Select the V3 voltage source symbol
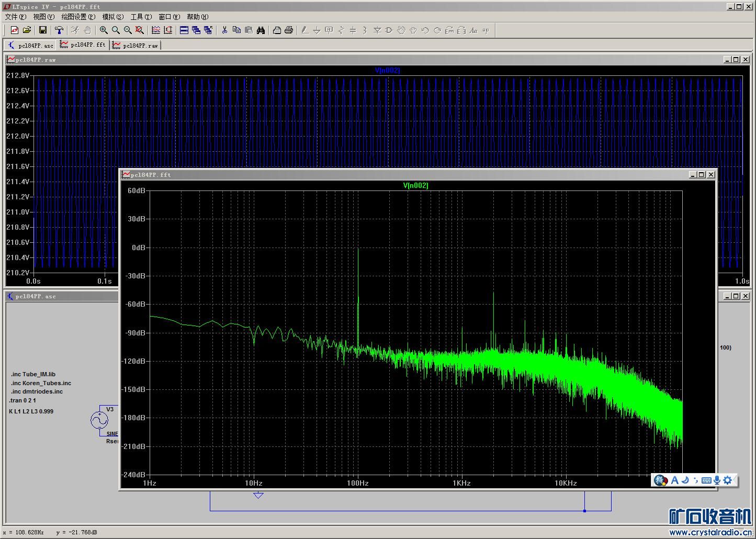The height and width of the screenshot is (539, 756). (99, 420)
